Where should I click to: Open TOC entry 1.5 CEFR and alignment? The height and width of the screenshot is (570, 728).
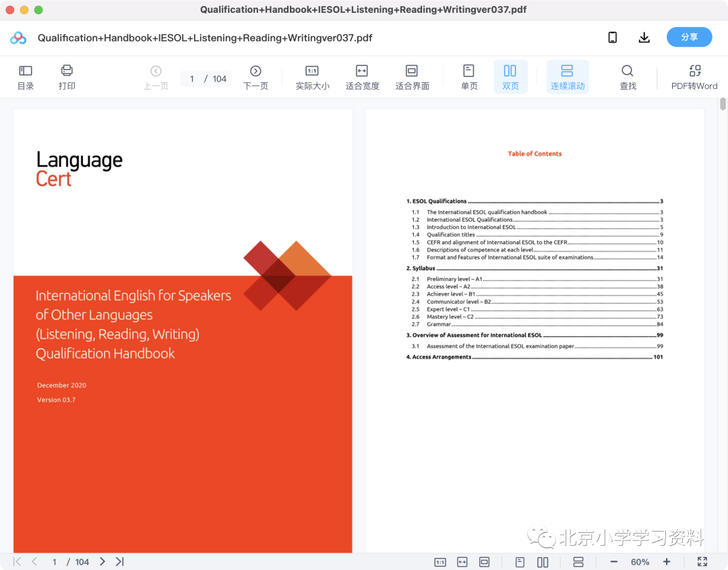tap(537, 243)
